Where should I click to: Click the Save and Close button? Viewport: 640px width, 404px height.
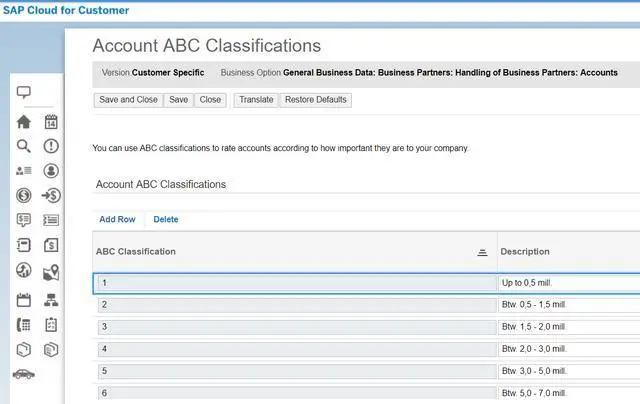(128, 100)
